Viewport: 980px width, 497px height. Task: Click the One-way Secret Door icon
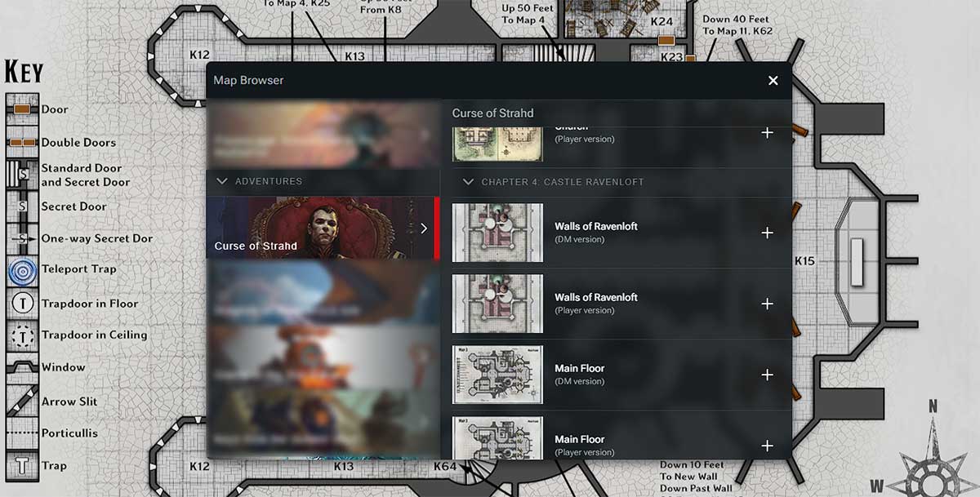(x=22, y=238)
